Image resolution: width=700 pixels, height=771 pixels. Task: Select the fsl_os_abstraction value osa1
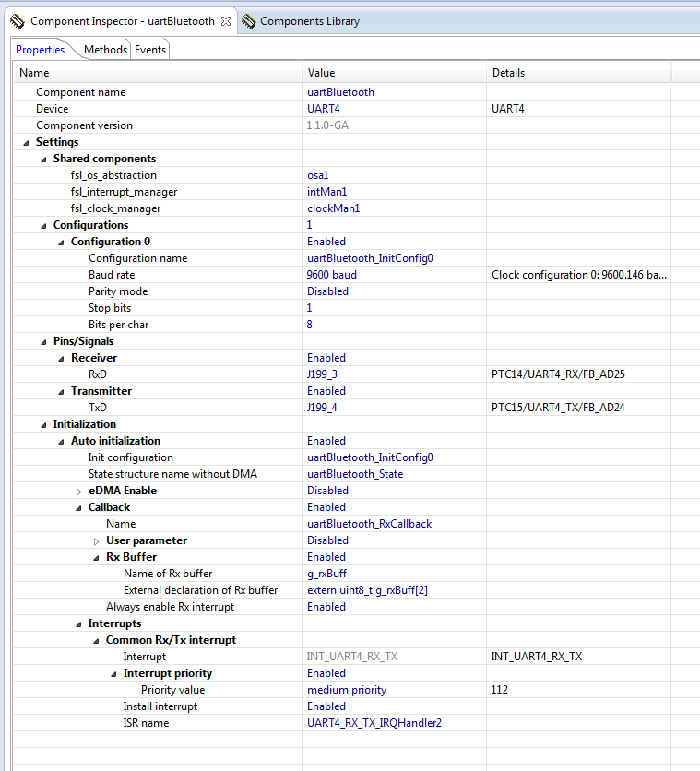pyautogui.click(x=318, y=175)
